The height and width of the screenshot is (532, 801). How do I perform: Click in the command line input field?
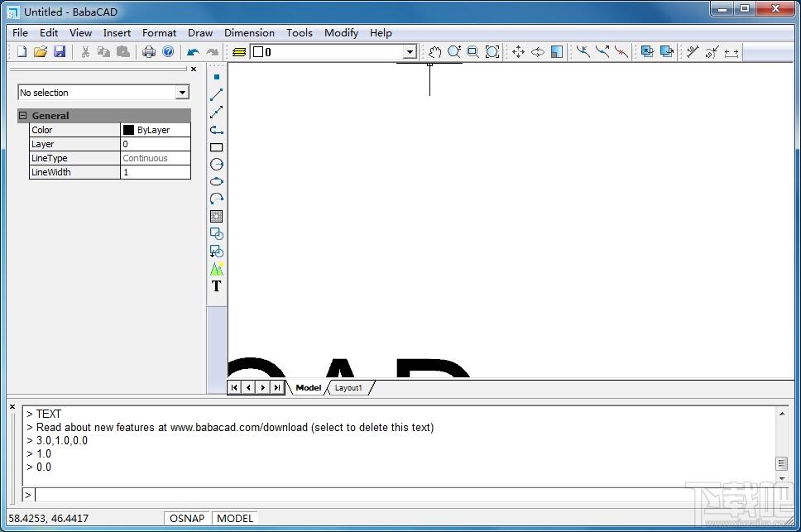point(404,494)
